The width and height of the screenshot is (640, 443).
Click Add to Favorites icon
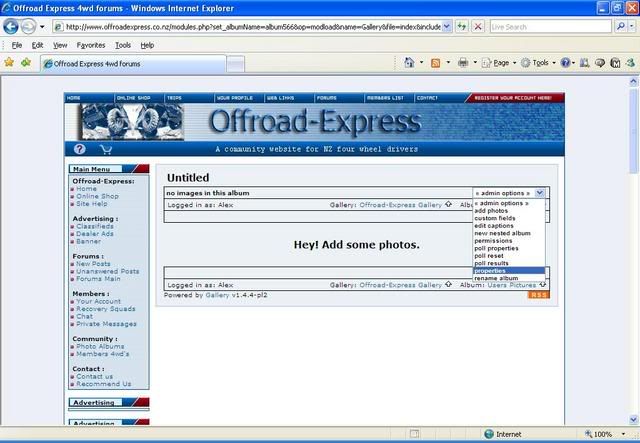26,62
